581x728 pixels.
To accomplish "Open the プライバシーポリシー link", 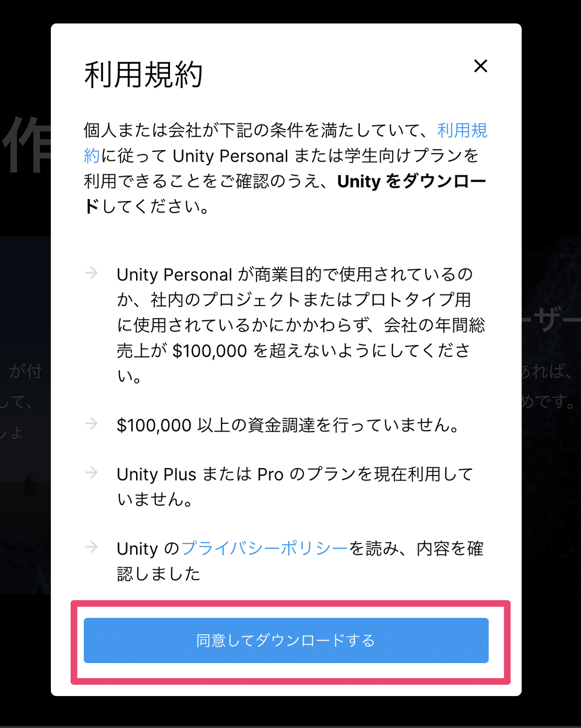I will (x=264, y=548).
